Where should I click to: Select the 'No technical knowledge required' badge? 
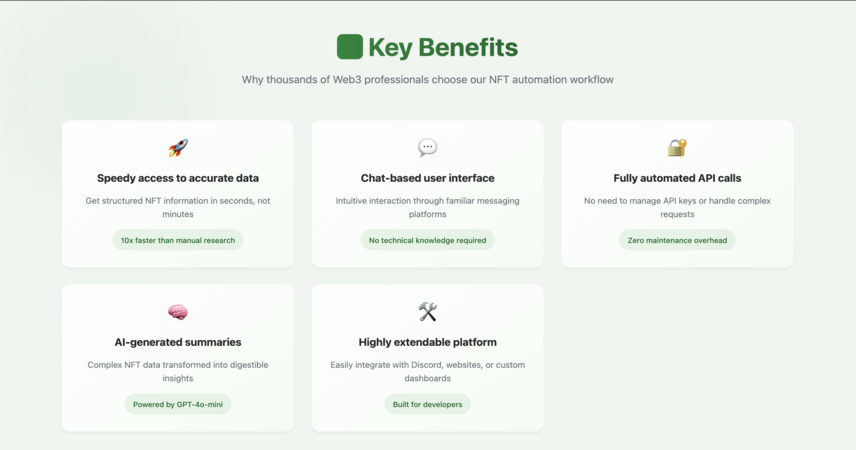tap(427, 240)
